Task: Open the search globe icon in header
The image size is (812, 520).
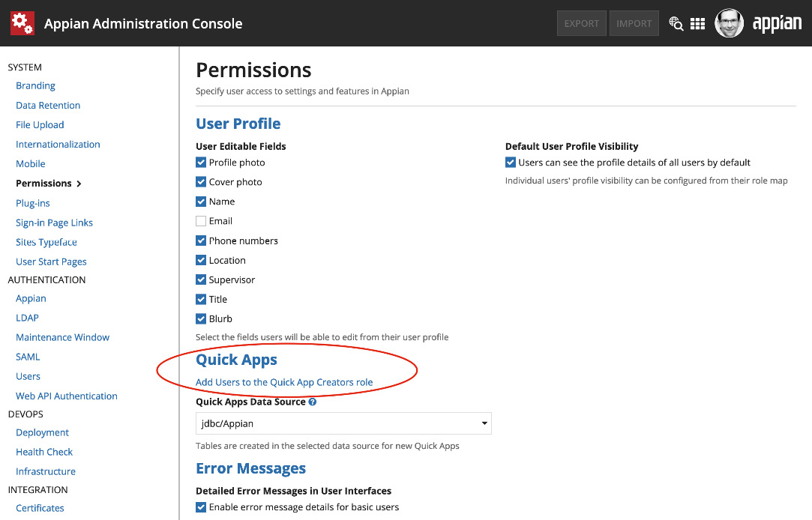Action: click(x=676, y=23)
